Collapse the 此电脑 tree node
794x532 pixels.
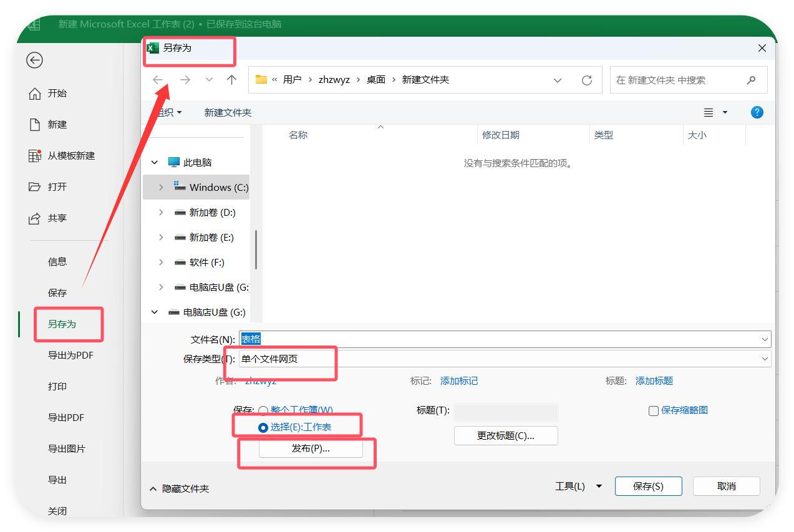(x=155, y=163)
